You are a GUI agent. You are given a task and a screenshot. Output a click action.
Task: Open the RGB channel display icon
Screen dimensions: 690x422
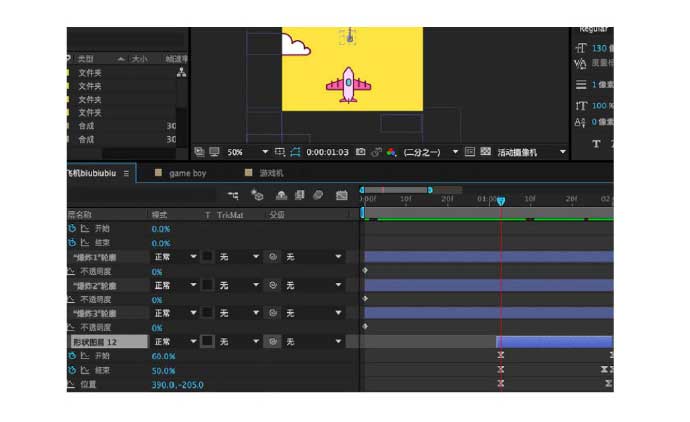click(391, 152)
